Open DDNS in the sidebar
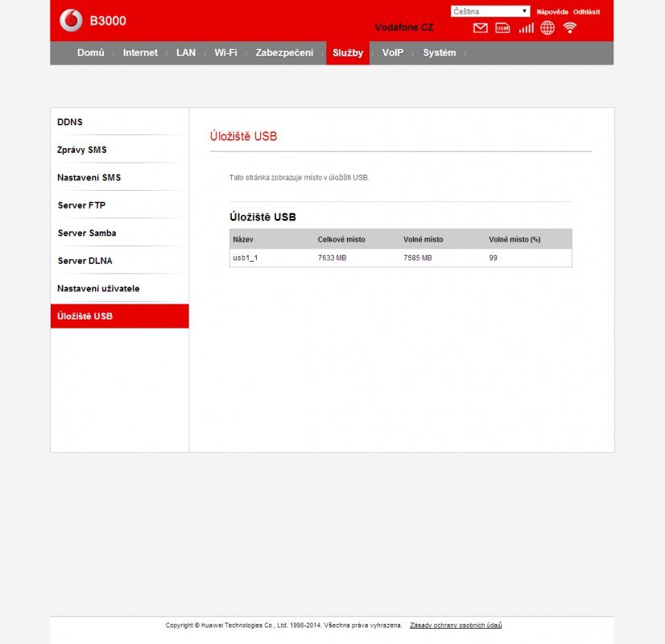Image resolution: width=665 pixels, height=644 pixels. (70, 122)
